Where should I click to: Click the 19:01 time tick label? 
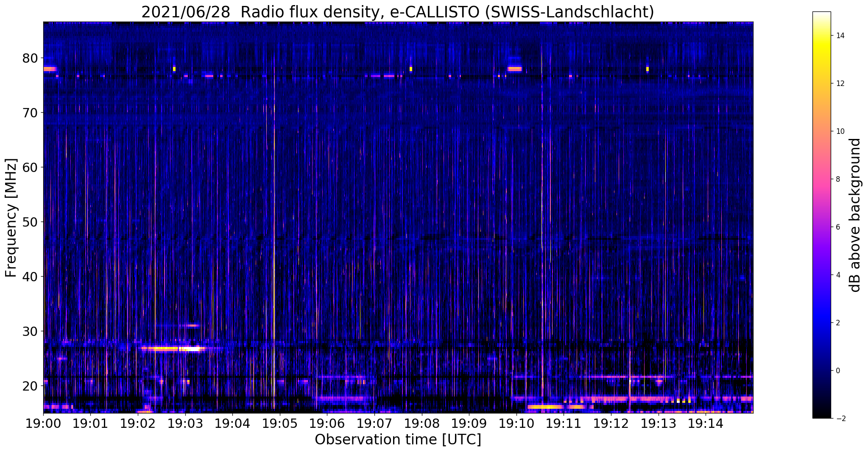click(91, 424)
